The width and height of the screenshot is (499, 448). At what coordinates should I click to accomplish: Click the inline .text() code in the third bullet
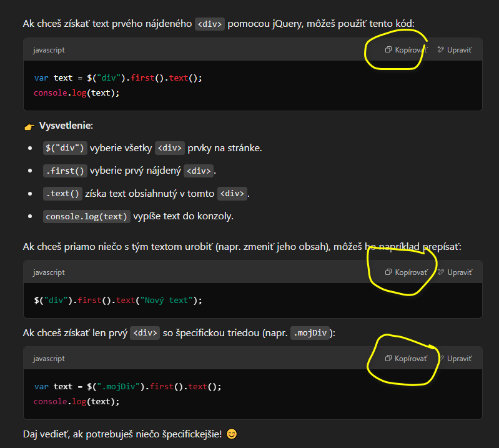coord(62,194)
